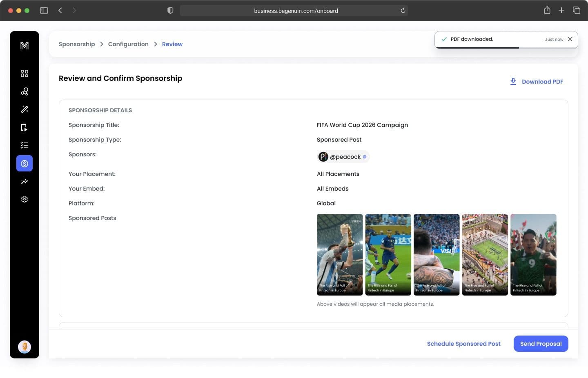This screenshot has width=588, height=378.
Task: Click the 'Sponsorship Type:' label
Action: pyautogui.click(x=95, y=140)
